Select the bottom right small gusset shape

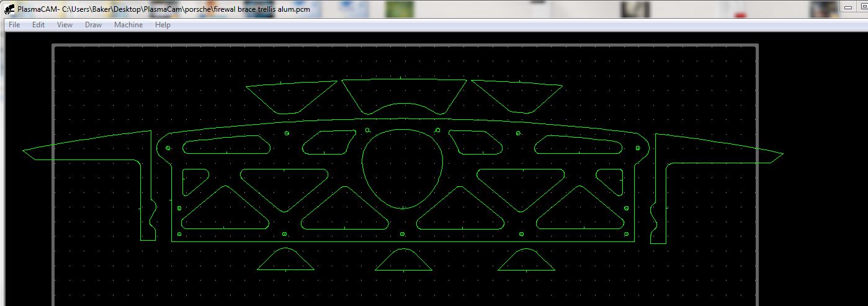pos(526,270)
